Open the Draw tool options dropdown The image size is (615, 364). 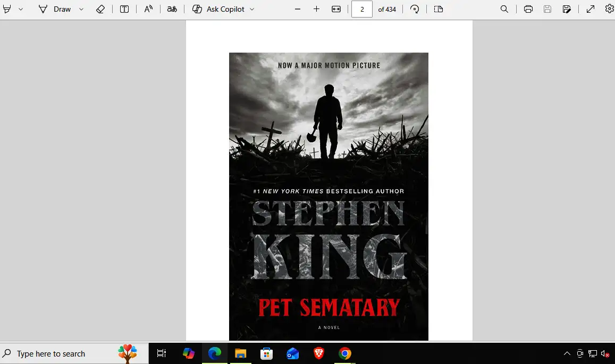click(81, 9)
